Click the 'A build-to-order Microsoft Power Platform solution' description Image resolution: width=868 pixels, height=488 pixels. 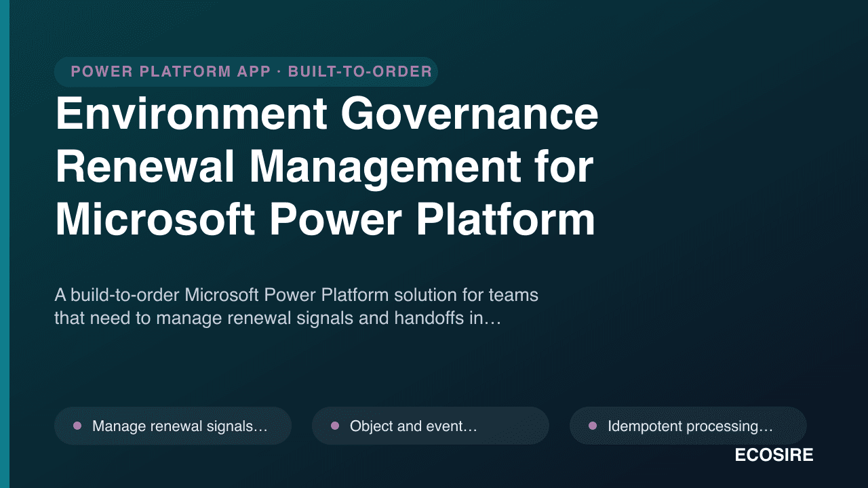[296, 307]
